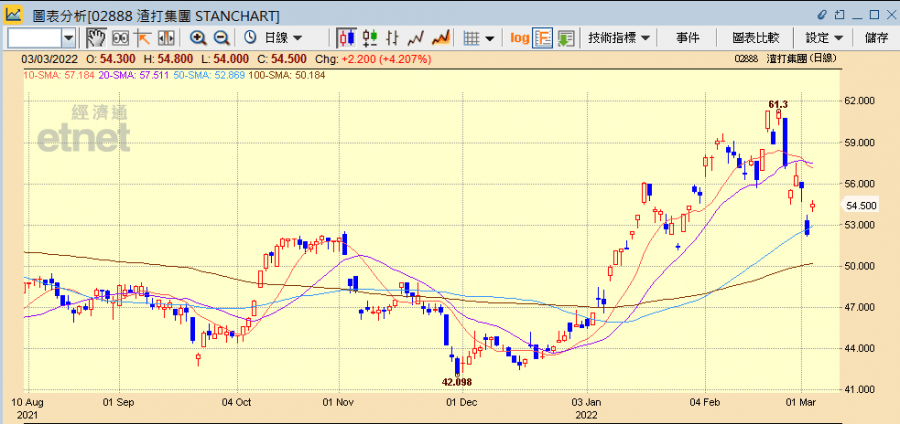Click the chart analysis window icon

click(x=13, y=14)
